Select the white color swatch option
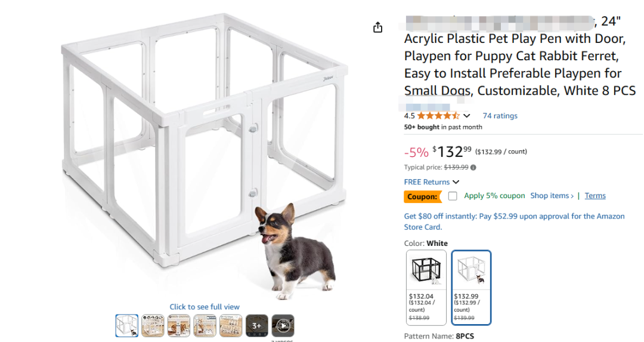The height and width of the screenshot is (342, 644). (x=471, y=287)
